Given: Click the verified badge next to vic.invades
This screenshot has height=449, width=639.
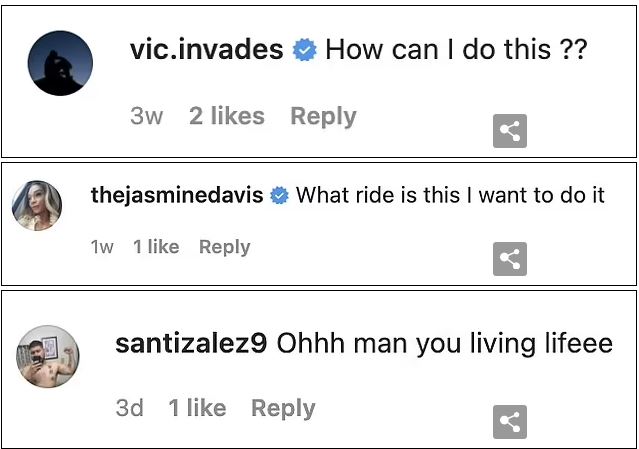Looking at the screenshot, I should point(304,50).
